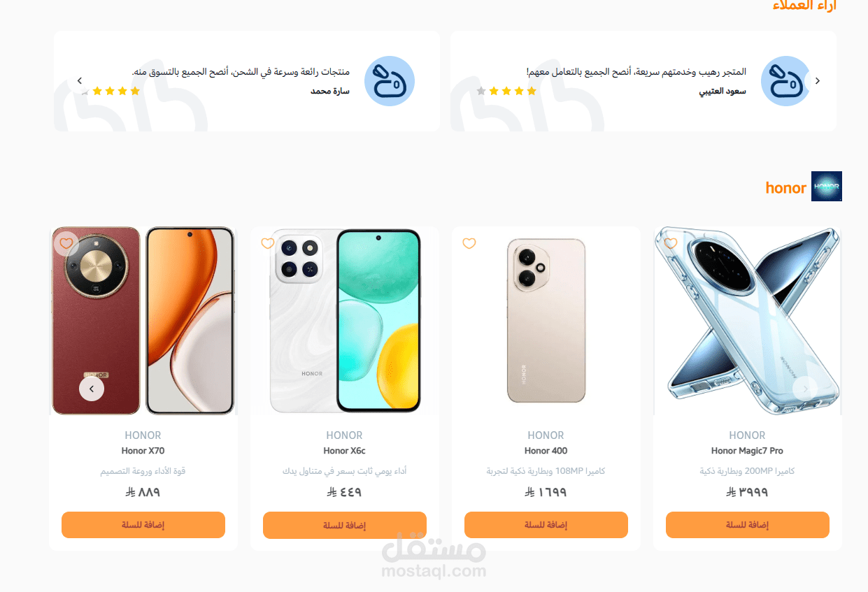Toggle the heart favorite on Honor X6c
This screenshot has height=592, width=868.
268,243
